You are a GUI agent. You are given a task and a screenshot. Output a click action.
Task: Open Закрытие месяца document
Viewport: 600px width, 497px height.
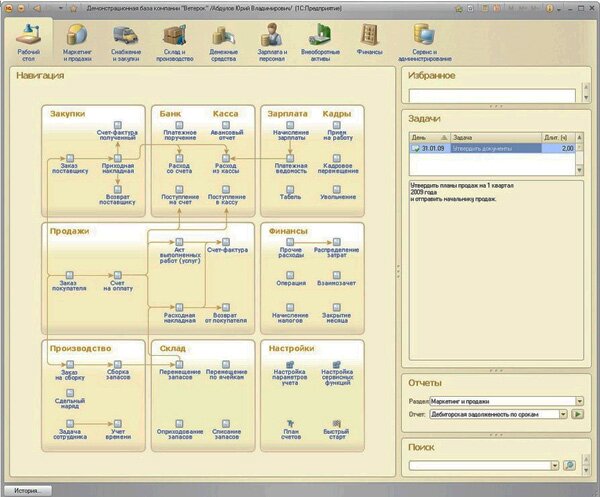click(x=337, y=313)
